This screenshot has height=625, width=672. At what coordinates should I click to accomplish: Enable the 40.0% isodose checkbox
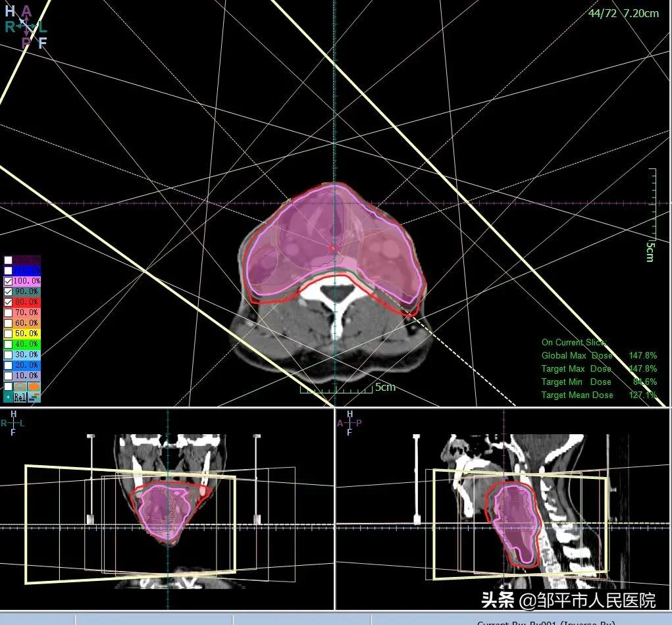pos(8,344)
